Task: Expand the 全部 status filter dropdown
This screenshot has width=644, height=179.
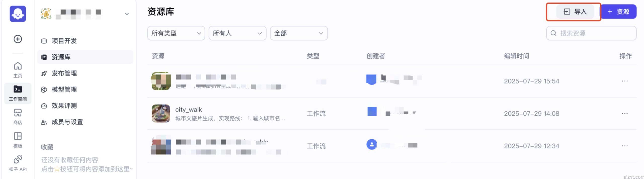Action: point(299,33)
